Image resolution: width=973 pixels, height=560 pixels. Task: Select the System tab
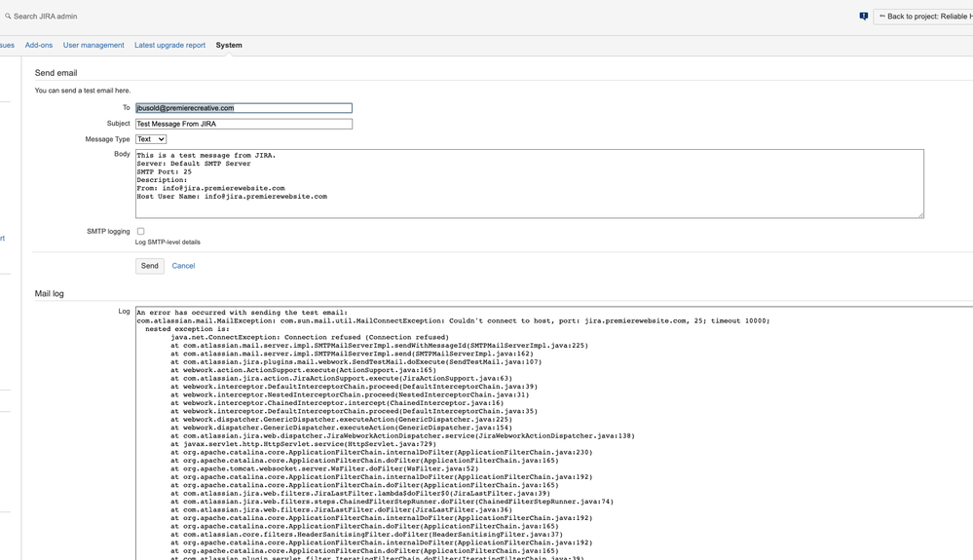pyautogui.click(x=229, y=45)
